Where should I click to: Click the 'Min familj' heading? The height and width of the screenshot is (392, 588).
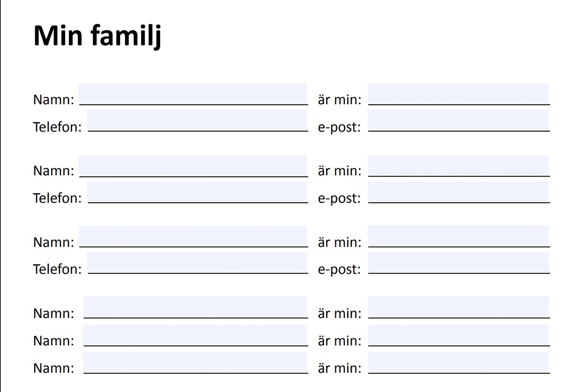tap(97, 36)
